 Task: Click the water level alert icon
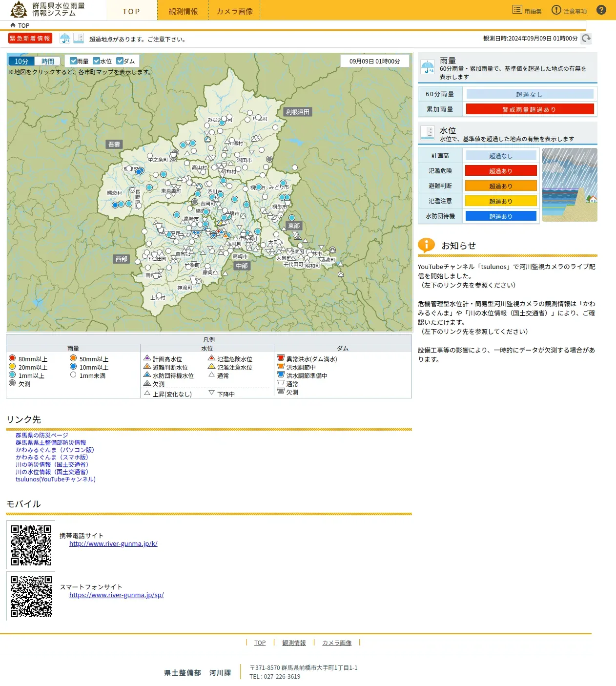point(79,38)
